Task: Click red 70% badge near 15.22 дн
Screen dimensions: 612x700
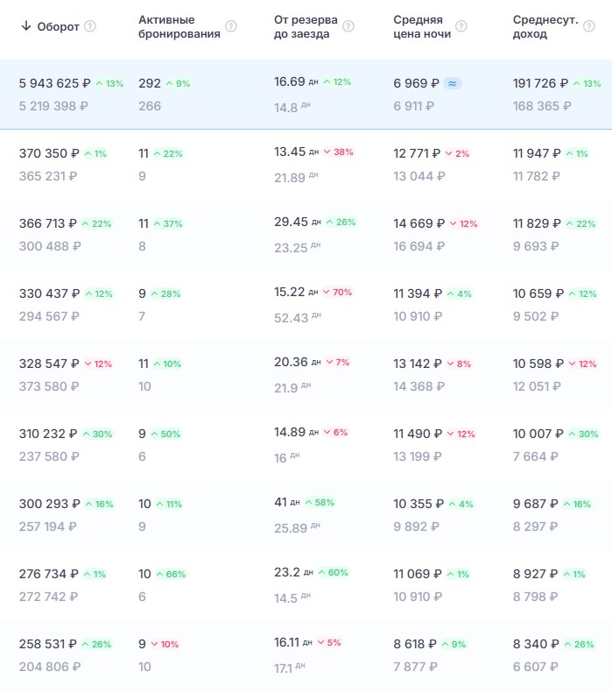Action: (x=338, y=292)
